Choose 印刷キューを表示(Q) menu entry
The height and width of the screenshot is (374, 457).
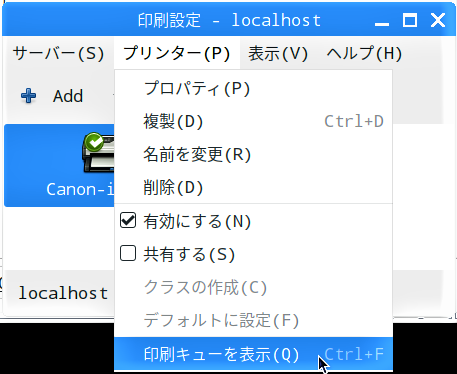click(x=253, y=354)
